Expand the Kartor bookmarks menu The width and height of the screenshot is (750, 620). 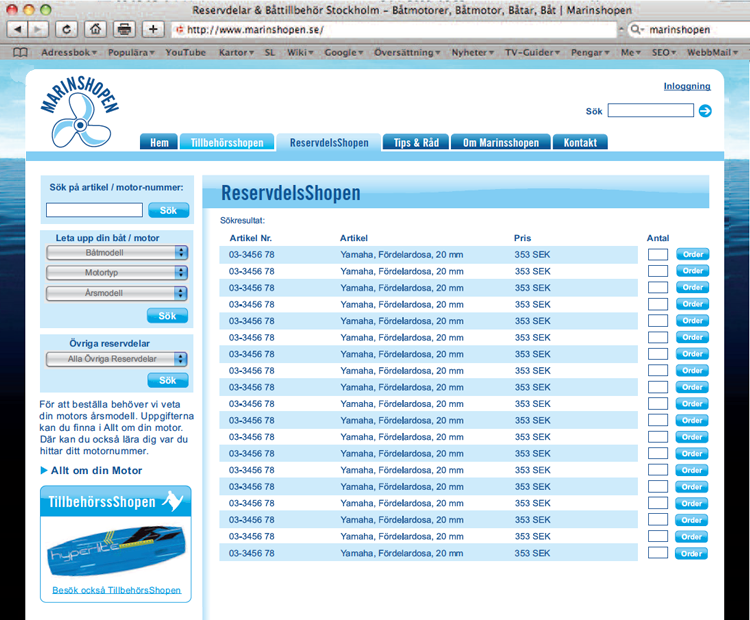point(236,52)
